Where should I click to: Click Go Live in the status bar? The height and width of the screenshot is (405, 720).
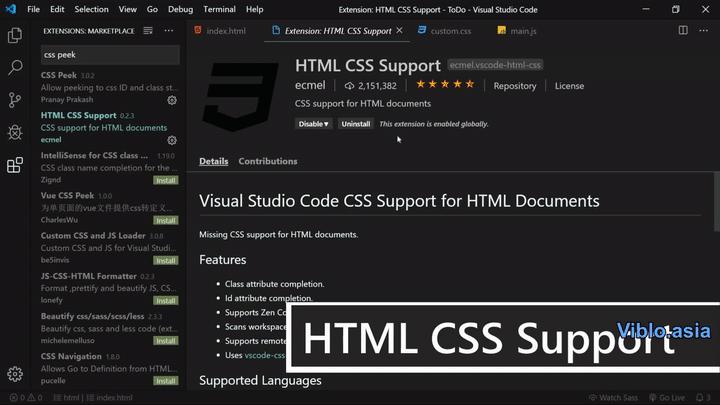click(667, 398)
